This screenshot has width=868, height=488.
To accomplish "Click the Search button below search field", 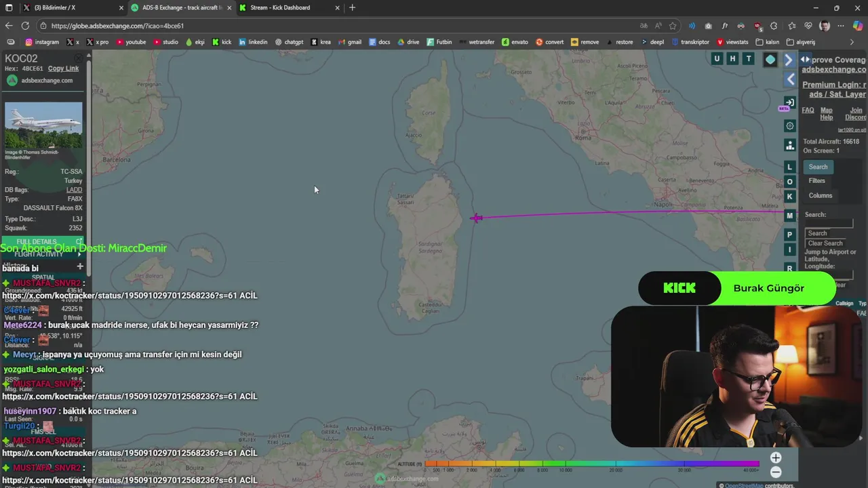I will [x=817, y=233].
